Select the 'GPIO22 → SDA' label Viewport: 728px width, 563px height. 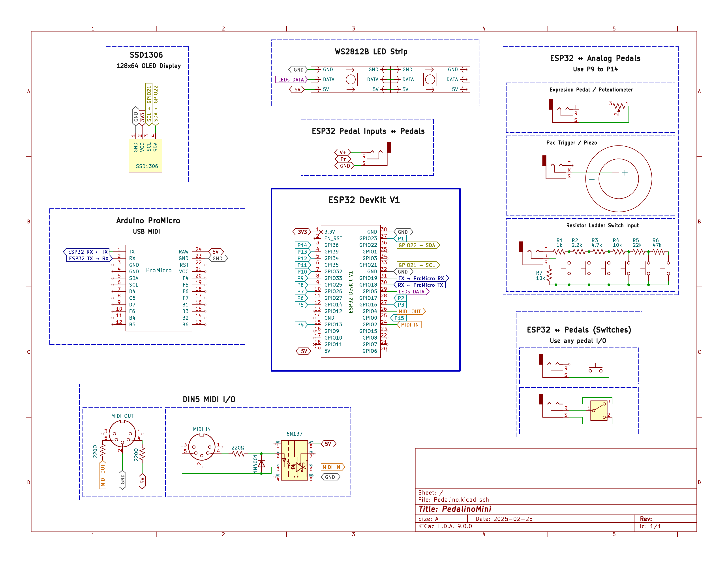tap(418, 245)
